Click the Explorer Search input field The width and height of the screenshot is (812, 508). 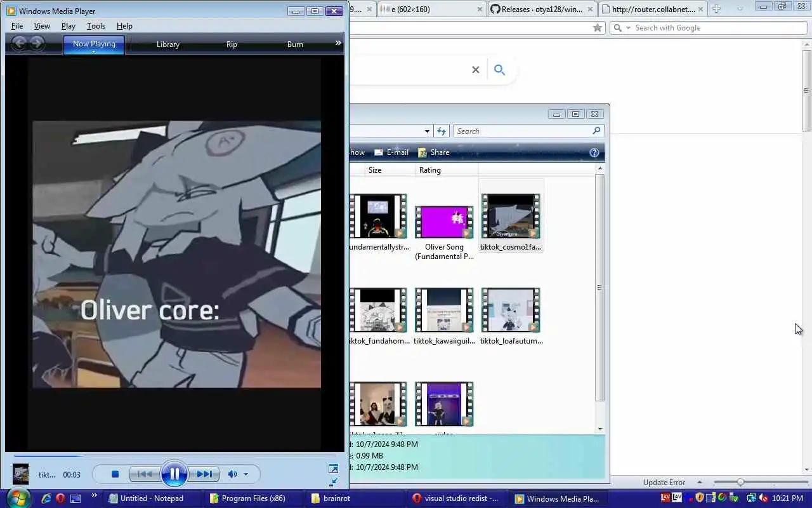523,131
